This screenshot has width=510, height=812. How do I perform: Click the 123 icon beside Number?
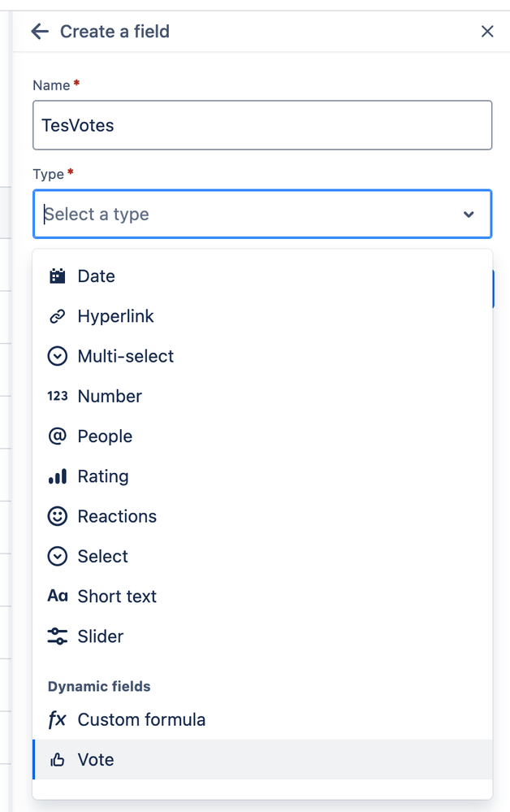[57, 396]
